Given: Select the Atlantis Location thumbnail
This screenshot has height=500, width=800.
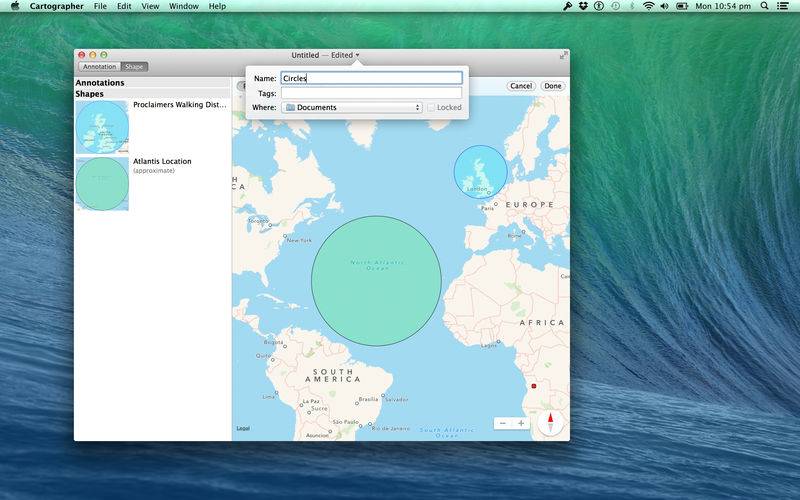Looking at the screenshot, I should tap(102, 184).
